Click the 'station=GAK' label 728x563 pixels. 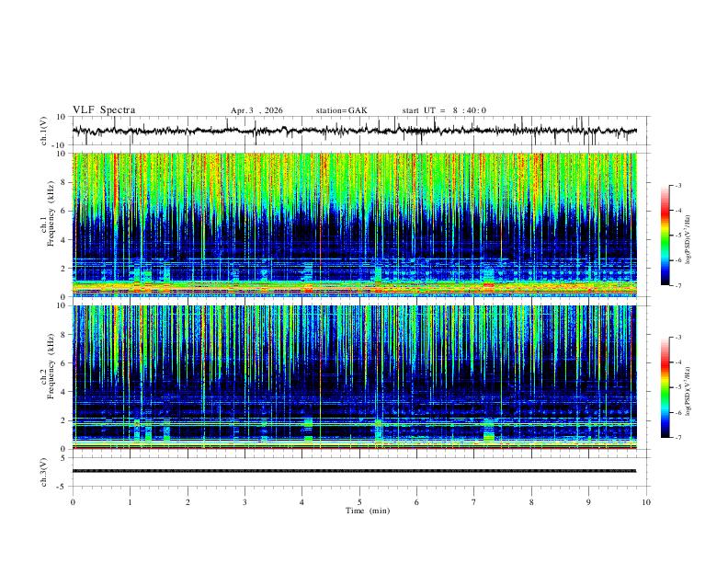[x=341, y=110]
